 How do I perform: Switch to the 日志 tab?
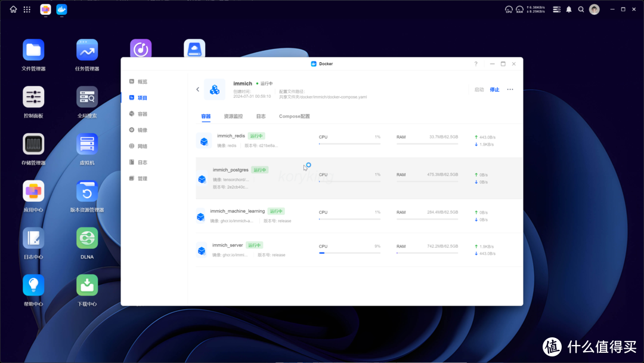[x=261, y=116]
